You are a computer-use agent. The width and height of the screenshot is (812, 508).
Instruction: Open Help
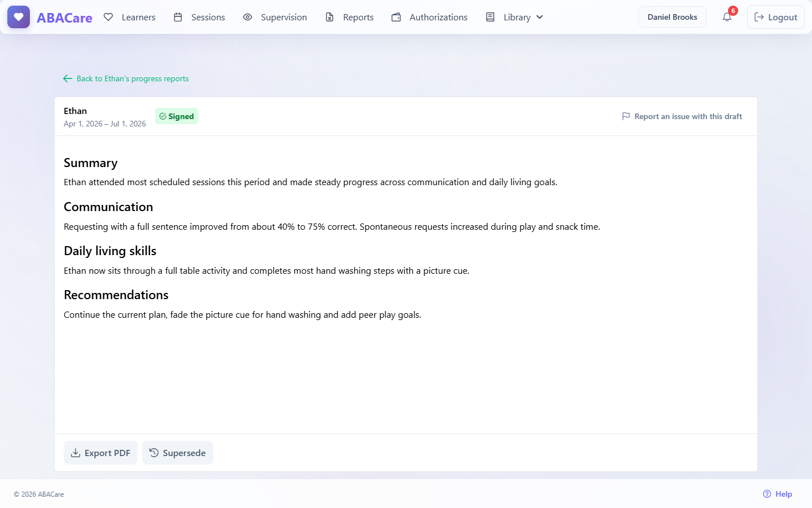pos(778,494)
